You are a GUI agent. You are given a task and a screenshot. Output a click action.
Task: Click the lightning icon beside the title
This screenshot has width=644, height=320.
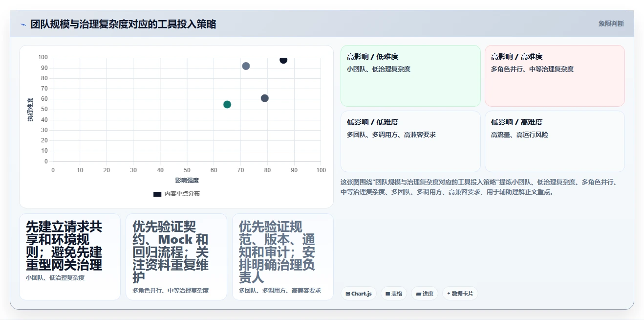click(23, 24)
